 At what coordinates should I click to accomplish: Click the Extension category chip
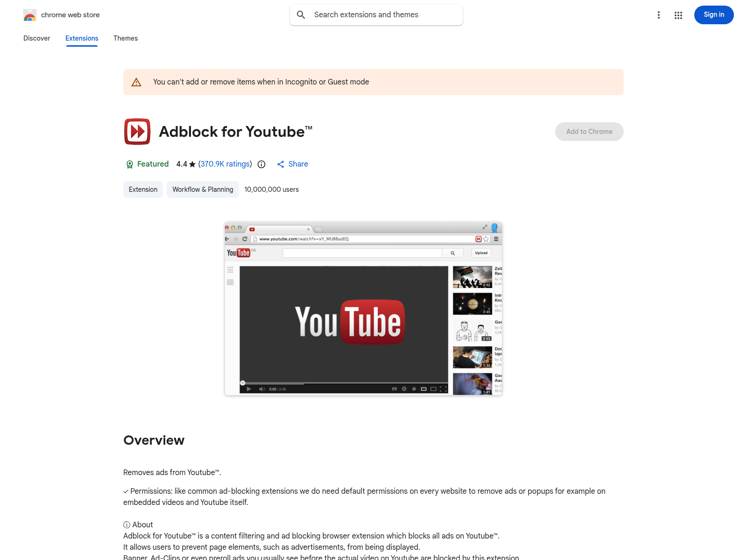click(x=143, y=189)
